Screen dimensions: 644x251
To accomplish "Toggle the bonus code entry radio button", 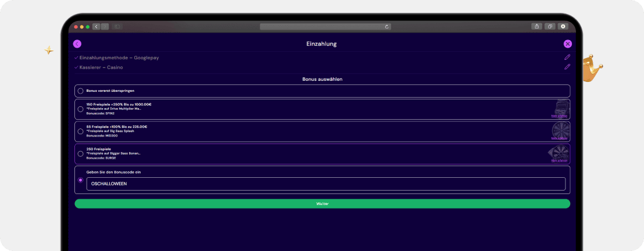I will (x=80, y=180).
